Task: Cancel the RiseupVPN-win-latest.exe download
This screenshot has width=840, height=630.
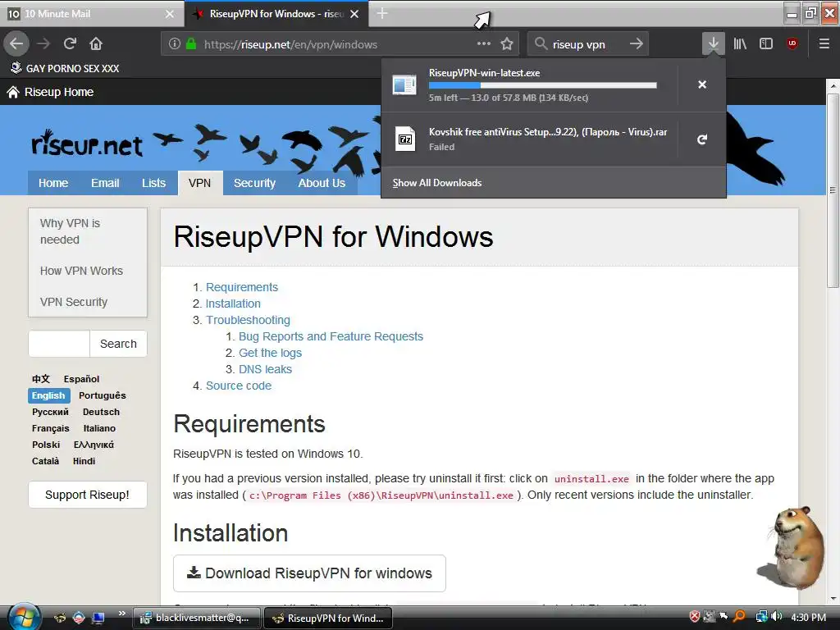Action: [702, 84]
